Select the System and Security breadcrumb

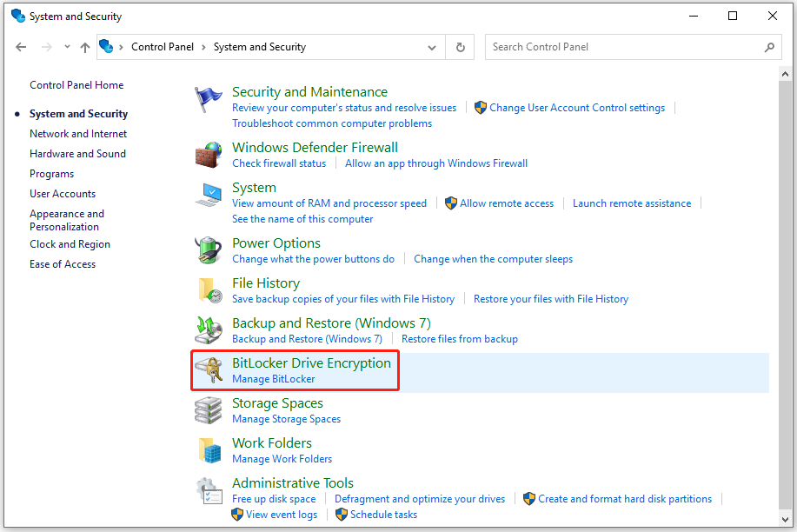260,47
